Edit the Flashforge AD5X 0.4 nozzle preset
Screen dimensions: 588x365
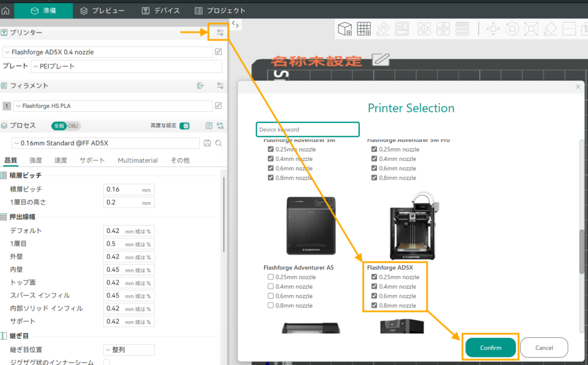[218, 52]
